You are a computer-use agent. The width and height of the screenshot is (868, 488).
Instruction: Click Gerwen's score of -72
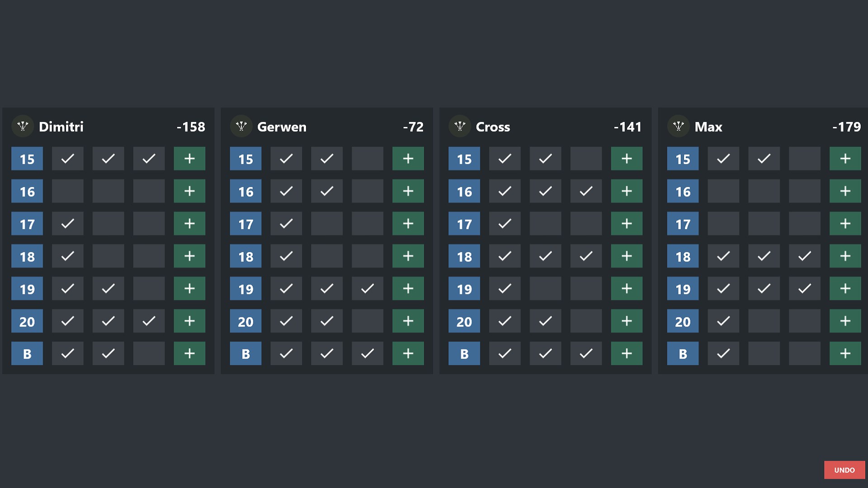(x=413, y=127)
